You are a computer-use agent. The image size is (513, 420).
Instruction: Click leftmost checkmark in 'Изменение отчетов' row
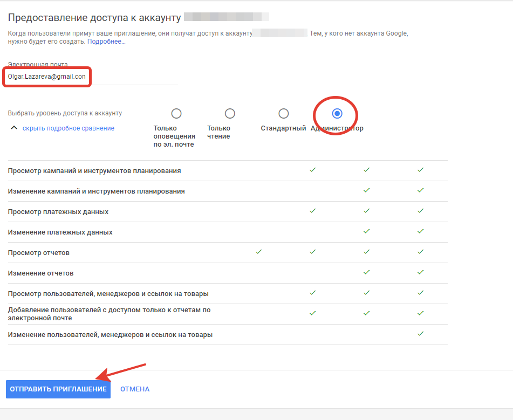pyautogui.click(x=366, y=272)
